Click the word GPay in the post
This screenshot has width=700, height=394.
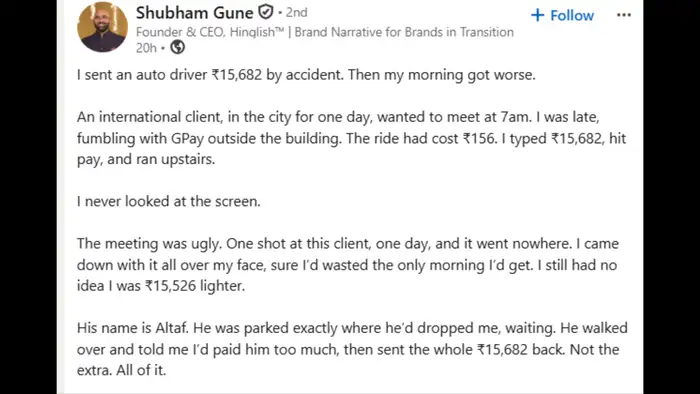[x=187, y=138]
